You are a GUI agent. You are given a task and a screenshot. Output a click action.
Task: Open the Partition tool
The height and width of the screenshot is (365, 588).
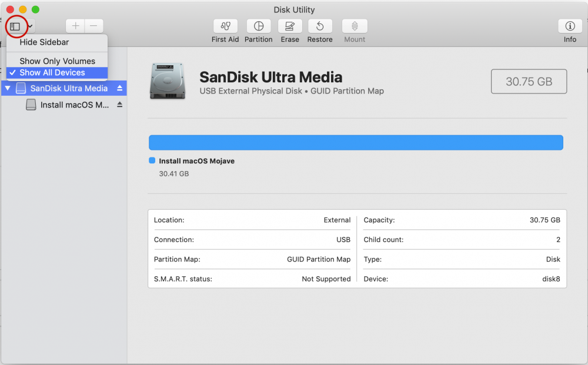pos(259,26)
